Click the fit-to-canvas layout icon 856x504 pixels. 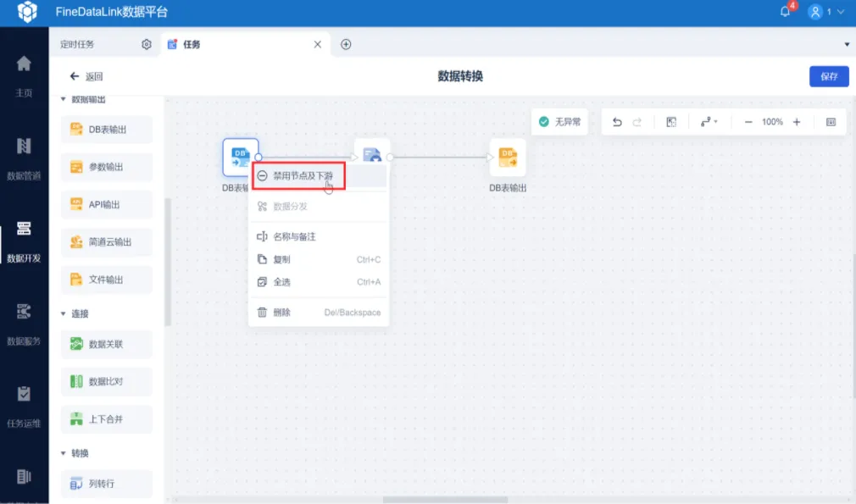coord(671,122)
